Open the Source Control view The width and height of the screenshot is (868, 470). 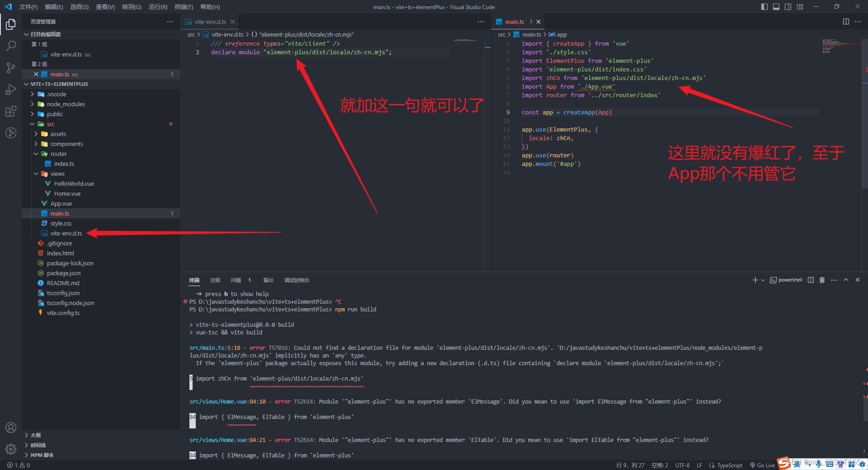11,68
